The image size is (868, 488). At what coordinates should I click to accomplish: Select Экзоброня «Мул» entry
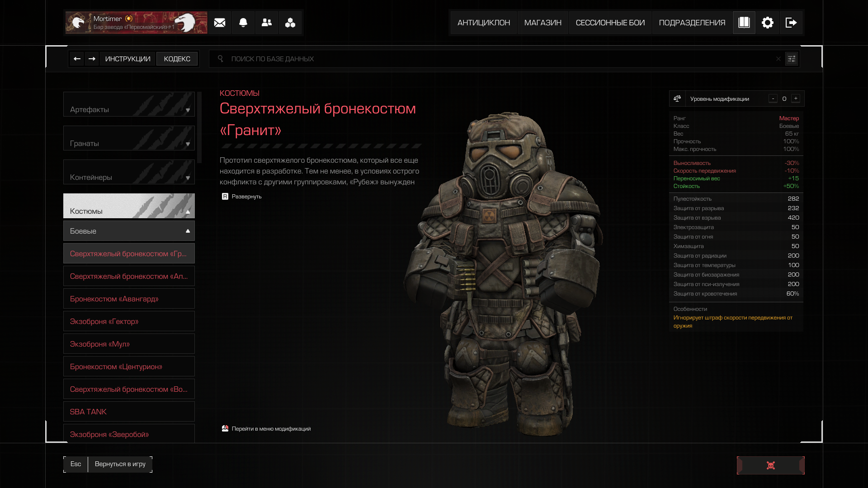coord(129,344)
